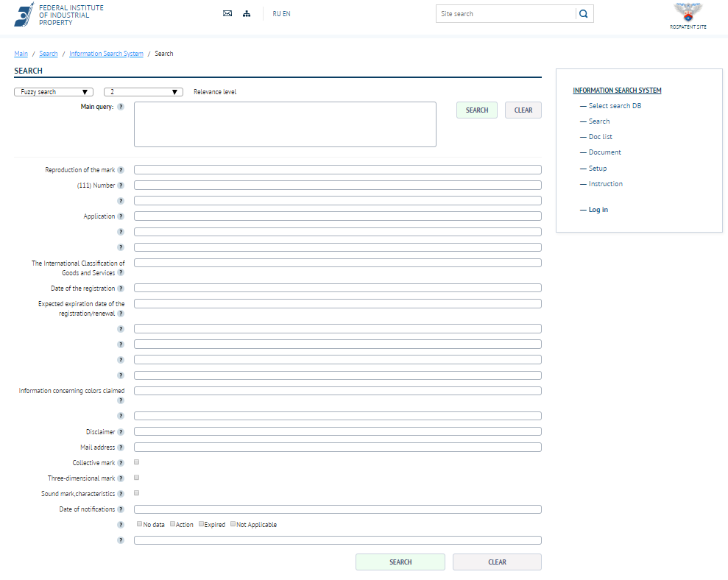Click the help icon for Sound mark, characteristics
The image size is (728, 580).
coord(121,494)
